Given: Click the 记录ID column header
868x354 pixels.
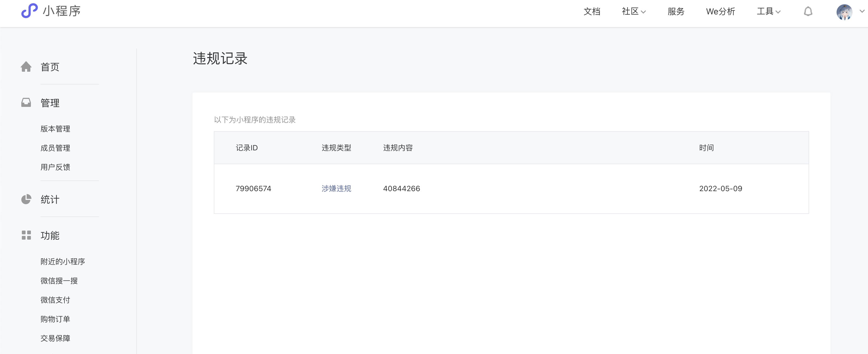Looking at the screenshot, I should click(247, 148).
